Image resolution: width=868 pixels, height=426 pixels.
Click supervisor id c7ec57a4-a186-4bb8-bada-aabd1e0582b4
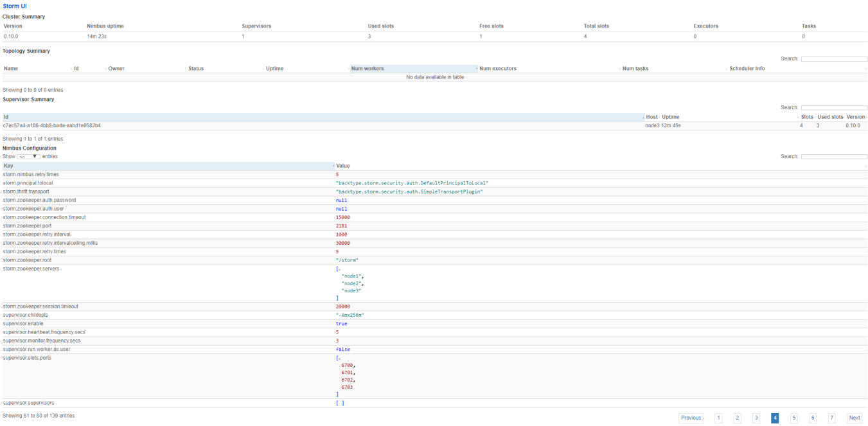52,125
